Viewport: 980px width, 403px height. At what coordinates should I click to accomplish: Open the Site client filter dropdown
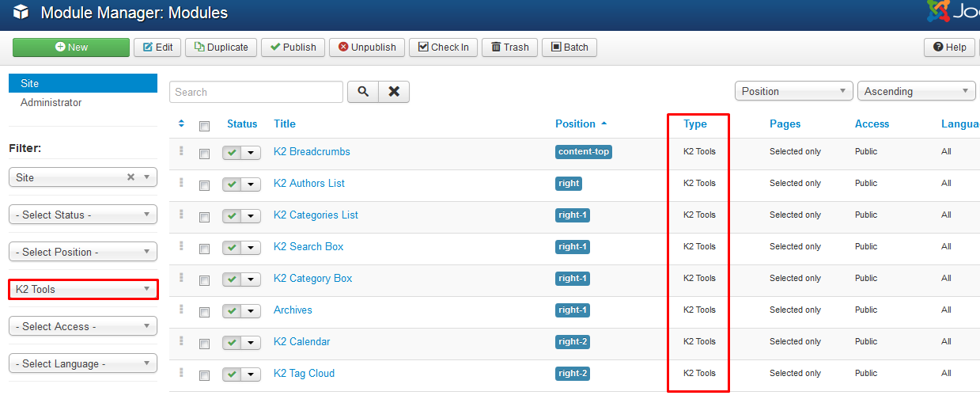(x=83, y=177)
